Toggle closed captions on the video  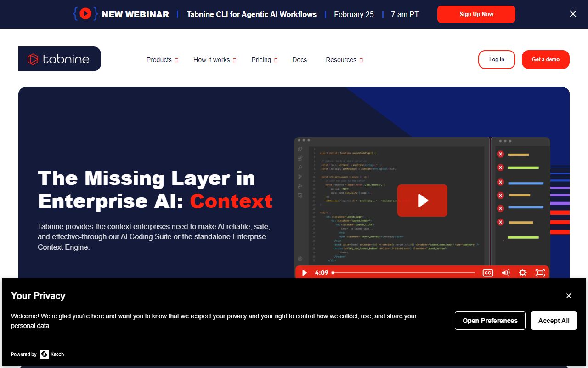click(x=487, y=273)
